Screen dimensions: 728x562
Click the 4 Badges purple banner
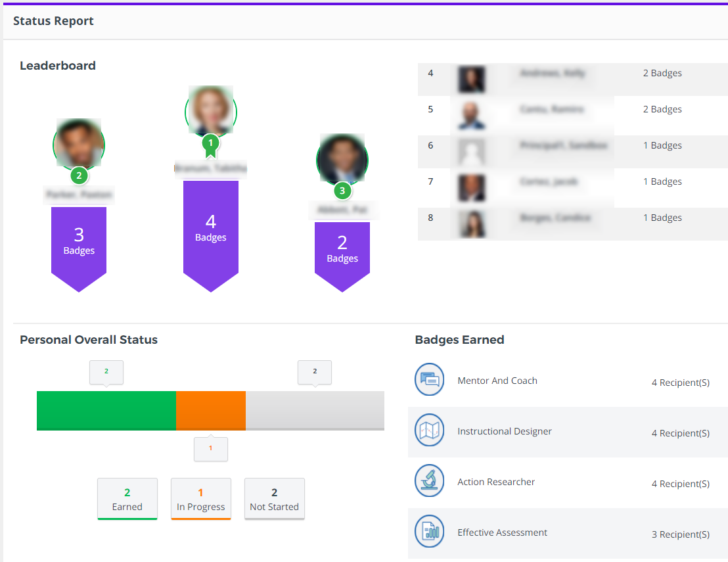(x=210, y=230)
